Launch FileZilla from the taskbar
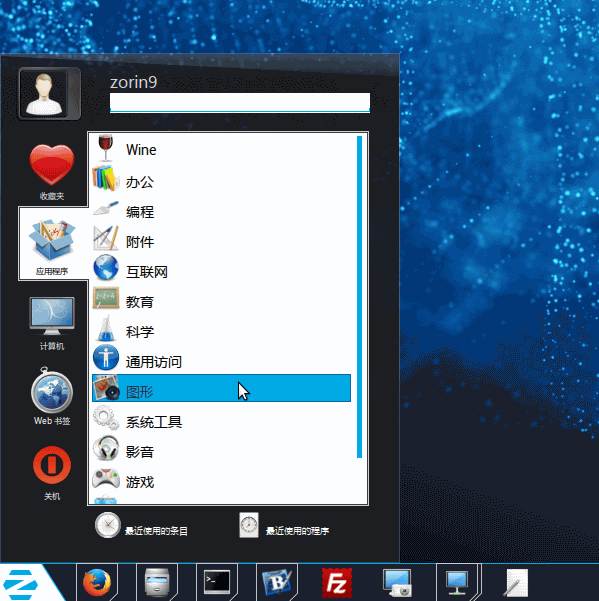Image resolution: width=599 pixels, height=601 pixels. [336, 583]
